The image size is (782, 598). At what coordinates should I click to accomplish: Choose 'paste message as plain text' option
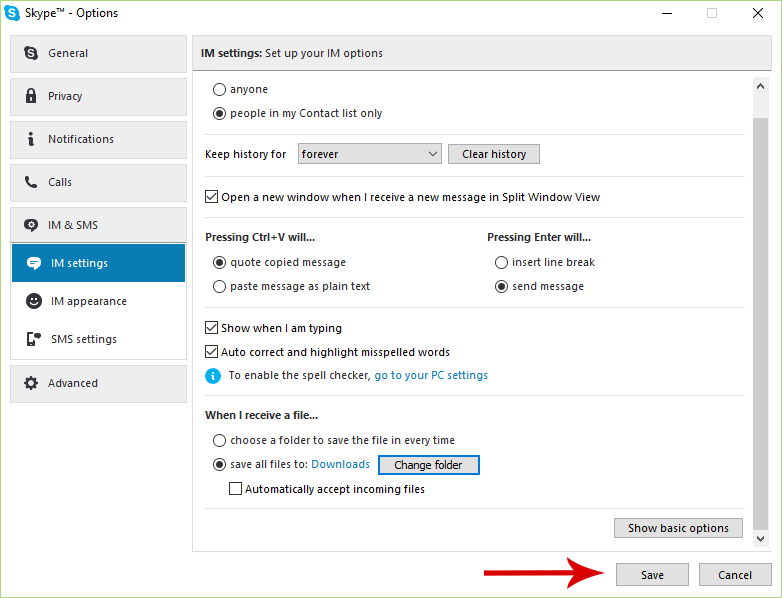219,286
